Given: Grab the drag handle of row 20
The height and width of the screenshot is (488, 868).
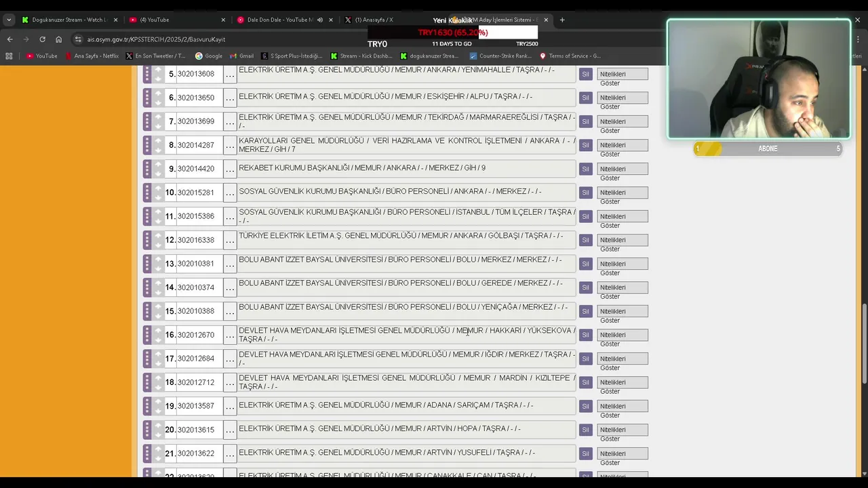Looking at the screenshot, I should (x=147, y=430).
